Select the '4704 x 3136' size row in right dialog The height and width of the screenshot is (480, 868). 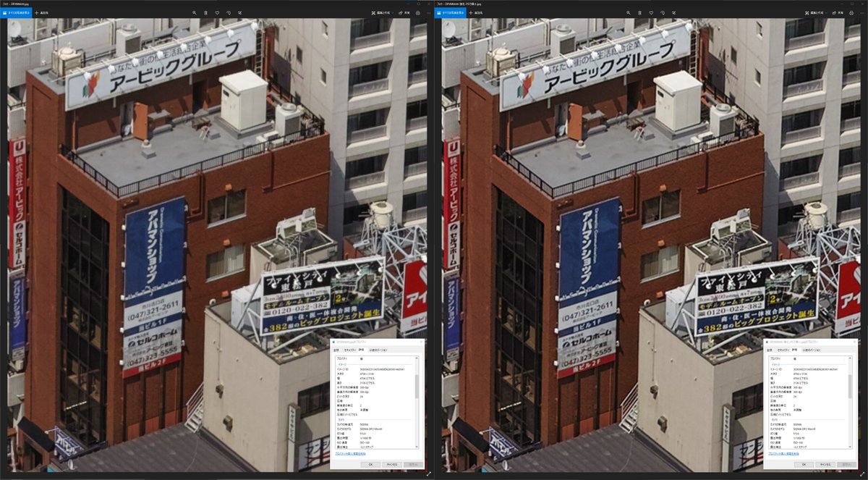pos(809,373)
